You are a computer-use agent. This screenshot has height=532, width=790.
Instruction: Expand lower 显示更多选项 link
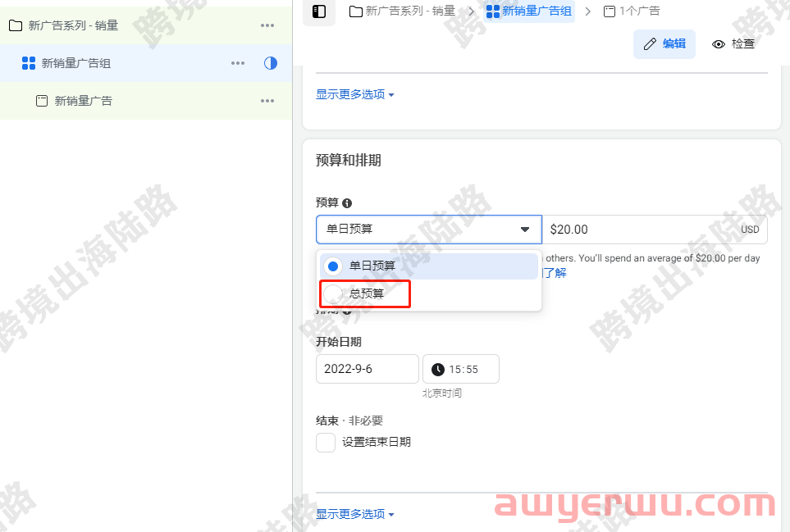(354, 514)
